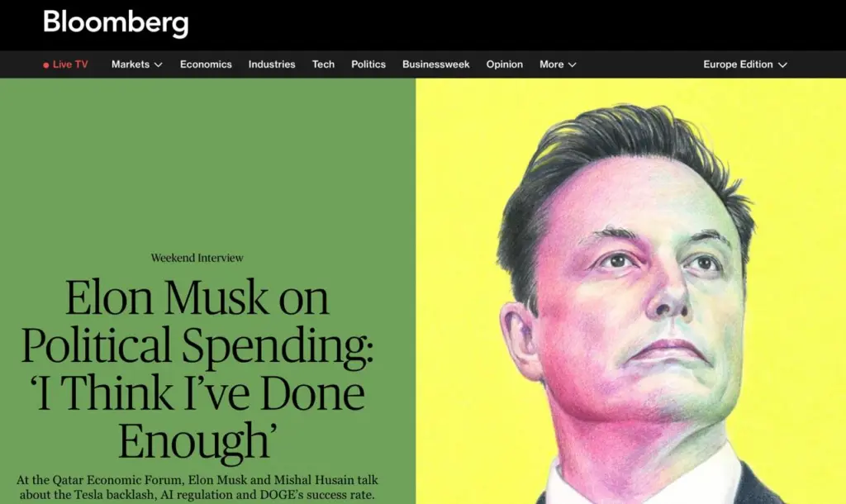Navigate to the Politics section

tap(368, 64)
